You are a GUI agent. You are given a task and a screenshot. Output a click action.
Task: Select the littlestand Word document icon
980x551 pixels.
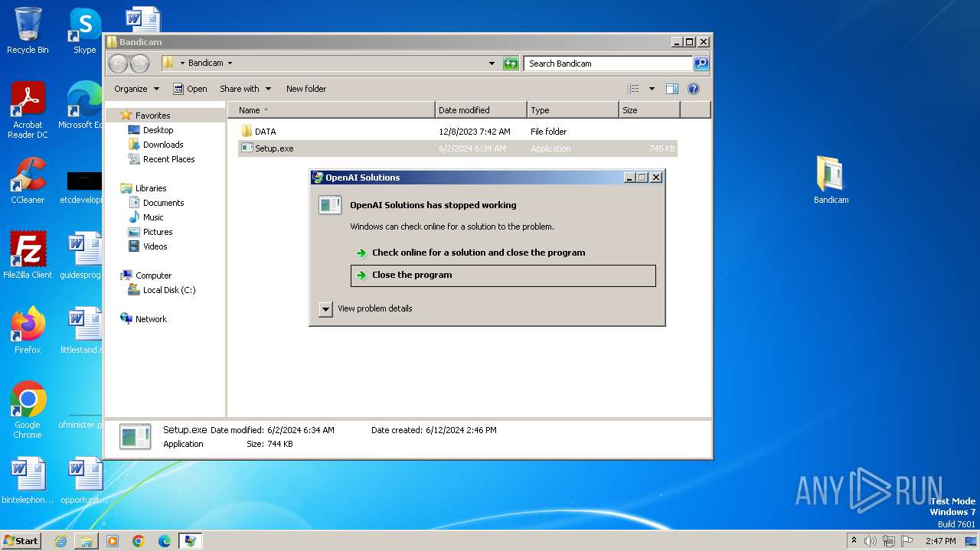[x=83, y=331]
